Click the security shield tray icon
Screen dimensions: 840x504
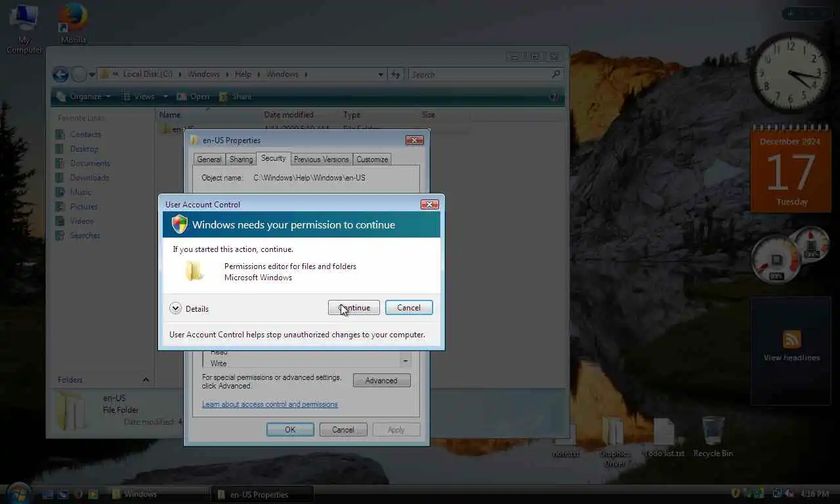pos(736,493)
